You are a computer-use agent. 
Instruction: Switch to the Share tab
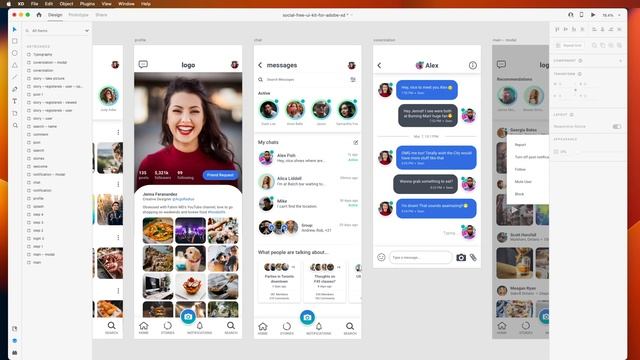click(x=101, y=15)
